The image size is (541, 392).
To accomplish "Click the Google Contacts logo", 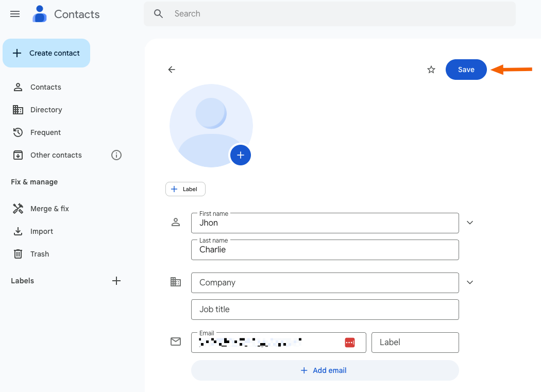I will [39, 14].
